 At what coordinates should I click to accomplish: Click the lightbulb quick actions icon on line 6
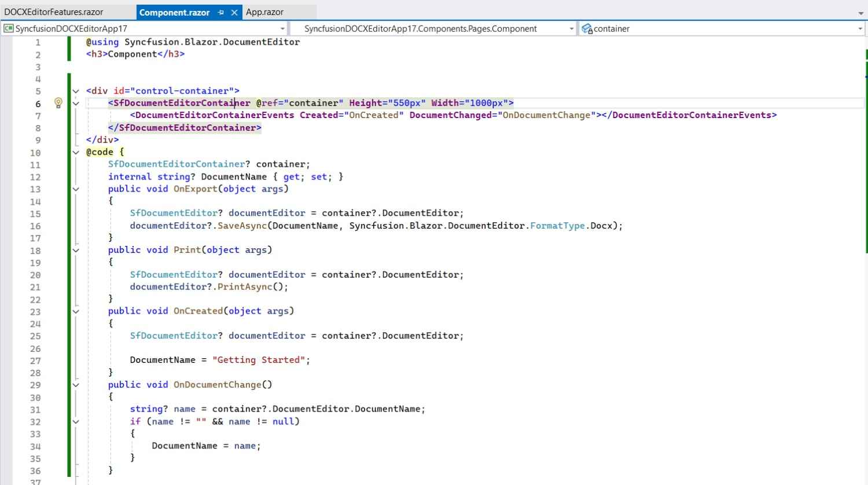[x=58, y=103]
